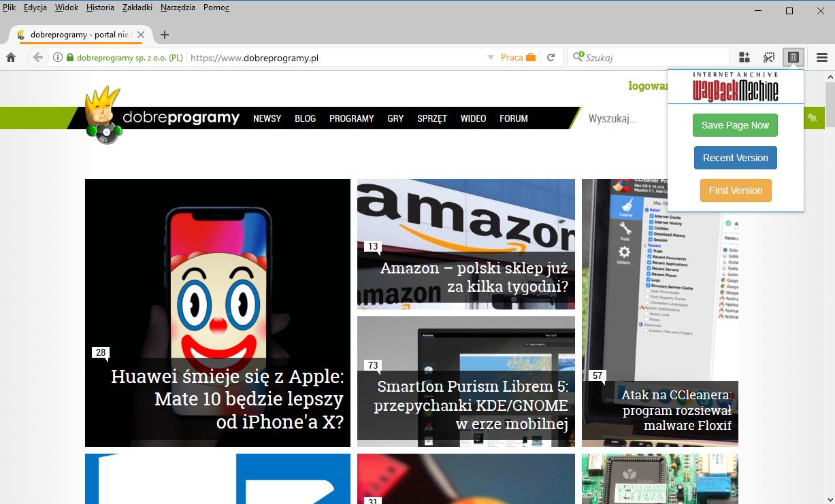Open the URL history dropdown arrow
Image resolution: width=835 pixels, height=504 pixels.
click(x=491, y=58)
